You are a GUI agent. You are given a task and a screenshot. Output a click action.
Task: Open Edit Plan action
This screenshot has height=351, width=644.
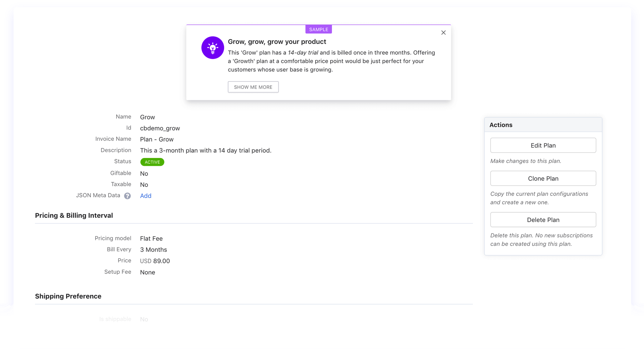pos(543,145)
